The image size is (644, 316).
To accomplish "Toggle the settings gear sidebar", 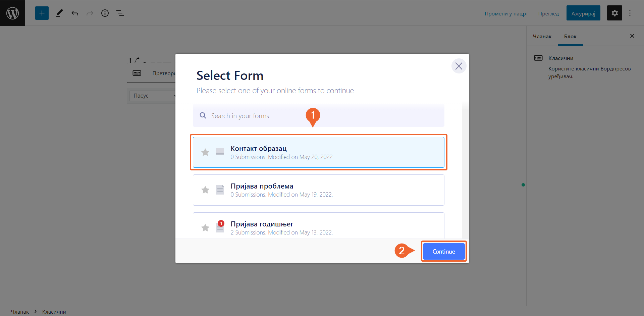I will point(614,13).
